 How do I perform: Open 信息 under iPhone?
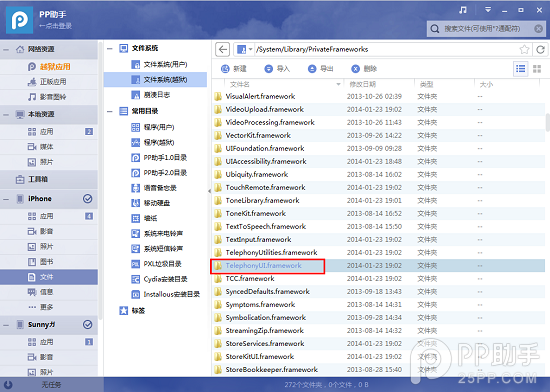coord(49,292)
